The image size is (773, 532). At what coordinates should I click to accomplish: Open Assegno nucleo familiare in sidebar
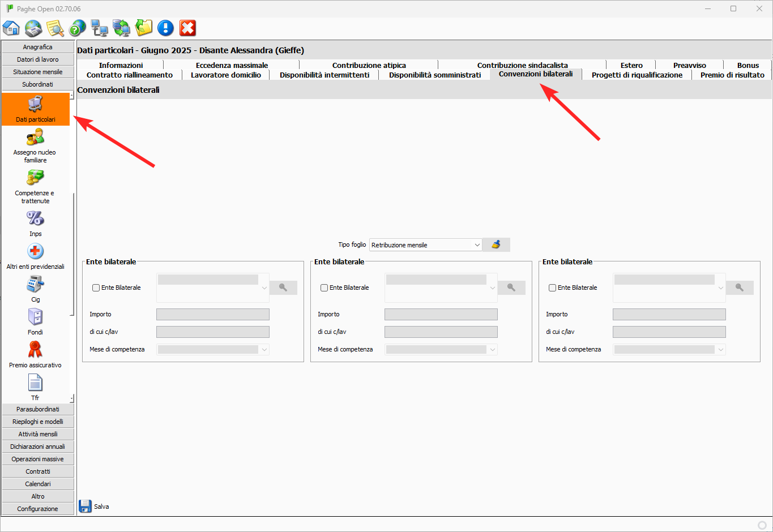35,145
